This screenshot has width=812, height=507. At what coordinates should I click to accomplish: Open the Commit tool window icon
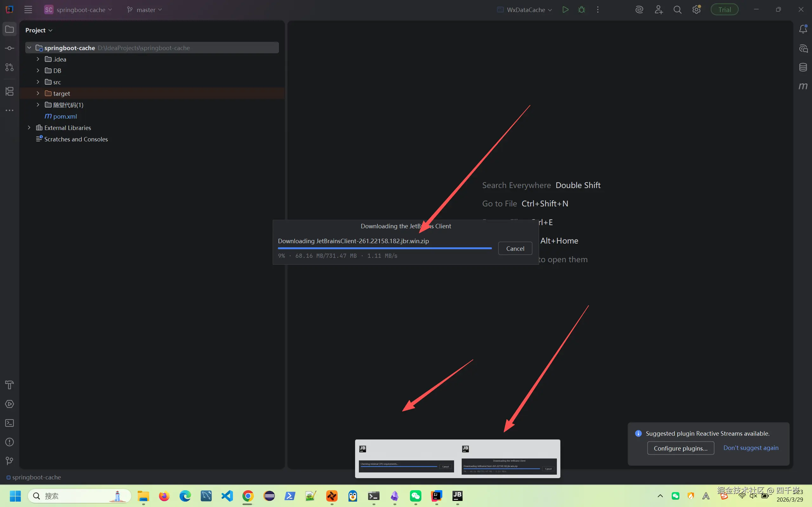click(x=10, y=48)
